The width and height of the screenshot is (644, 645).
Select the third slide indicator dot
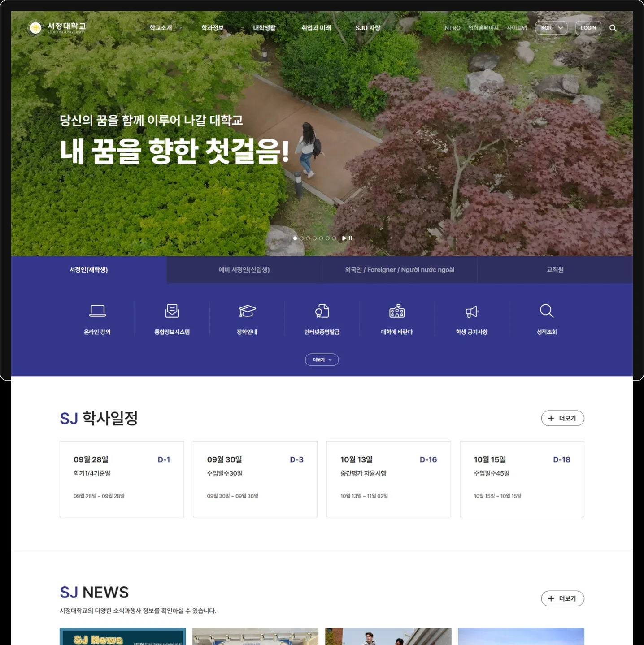[308, 238]
